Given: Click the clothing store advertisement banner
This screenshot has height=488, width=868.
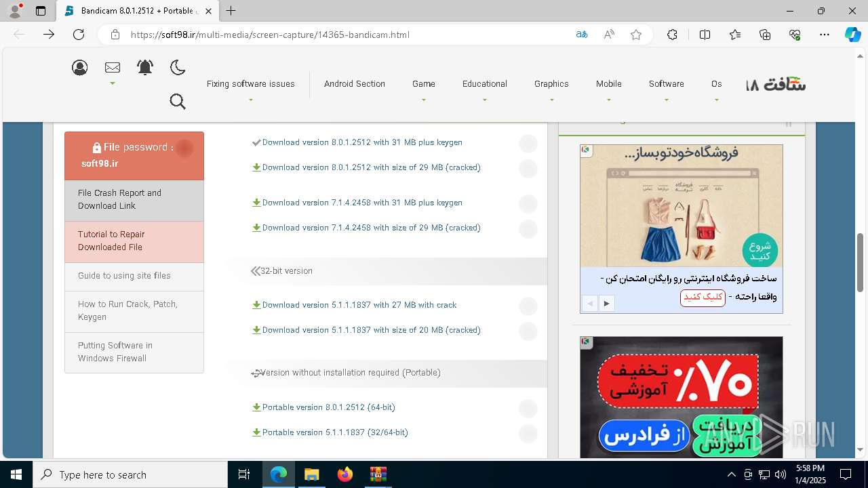Looking at the screenshot, I should pos(682,206).
